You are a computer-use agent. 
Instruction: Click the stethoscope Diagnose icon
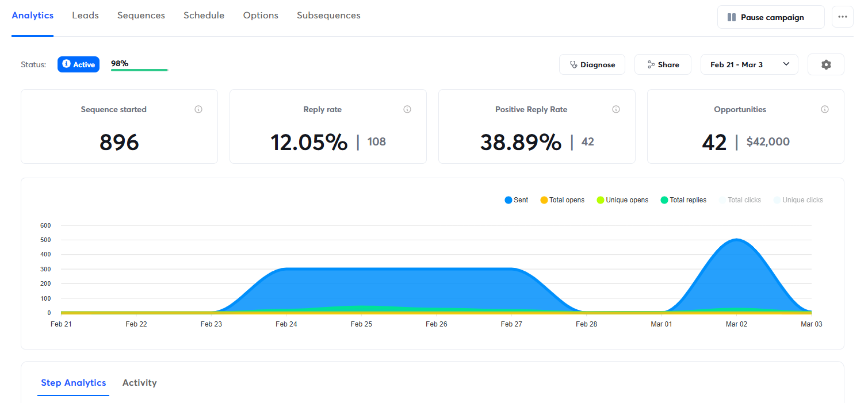point(573,65)
